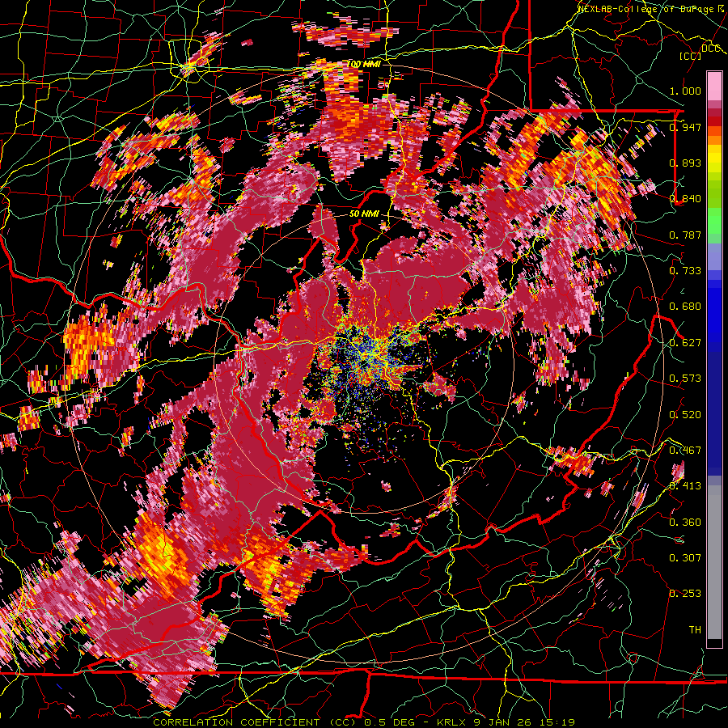Click the yellow band of the color bar

click(714, 159)
